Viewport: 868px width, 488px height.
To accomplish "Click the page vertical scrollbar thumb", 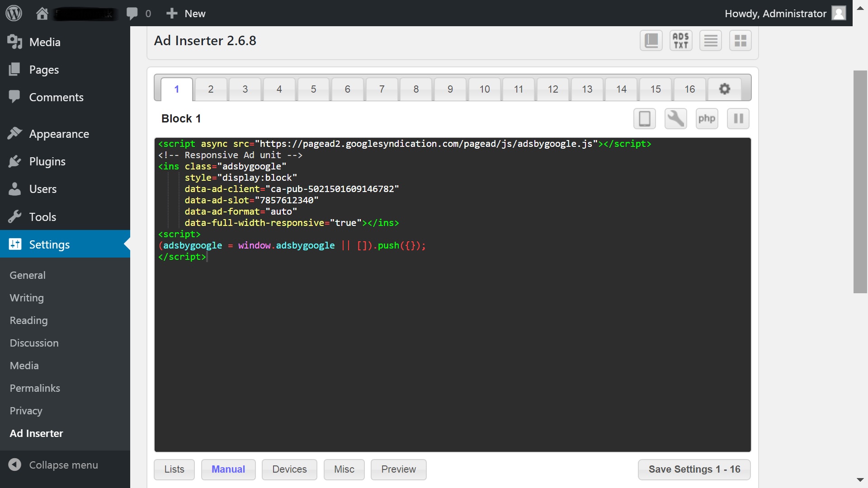I will point(860,182).
